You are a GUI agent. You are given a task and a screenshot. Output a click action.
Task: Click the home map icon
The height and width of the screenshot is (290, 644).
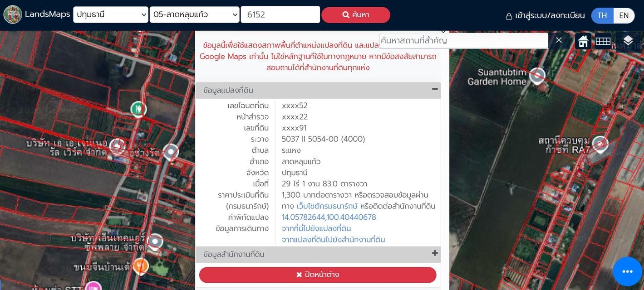(583, 41)
